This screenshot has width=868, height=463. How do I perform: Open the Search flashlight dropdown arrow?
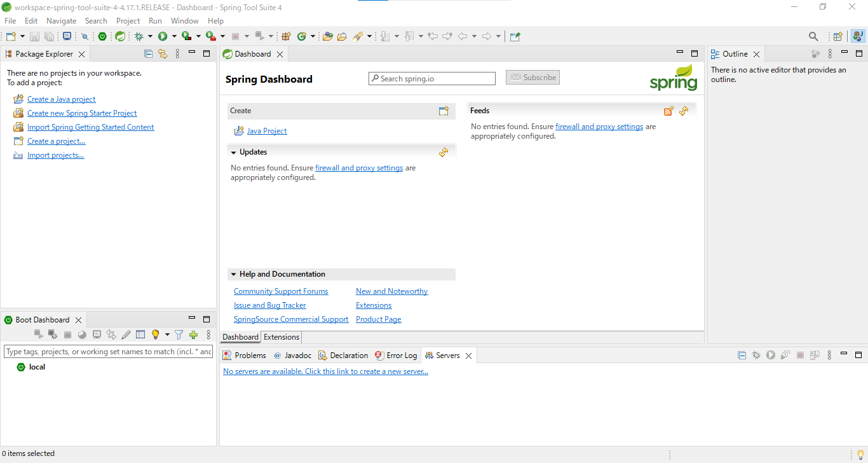(x=369, y=37)
